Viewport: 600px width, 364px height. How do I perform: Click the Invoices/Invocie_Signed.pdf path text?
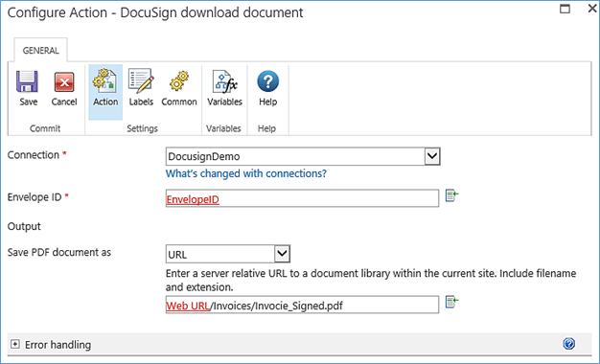click(276, 306)
